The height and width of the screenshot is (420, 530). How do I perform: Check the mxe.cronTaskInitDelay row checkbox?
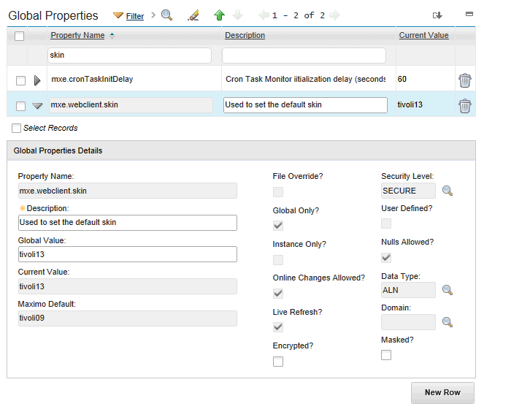click(20, 80)
